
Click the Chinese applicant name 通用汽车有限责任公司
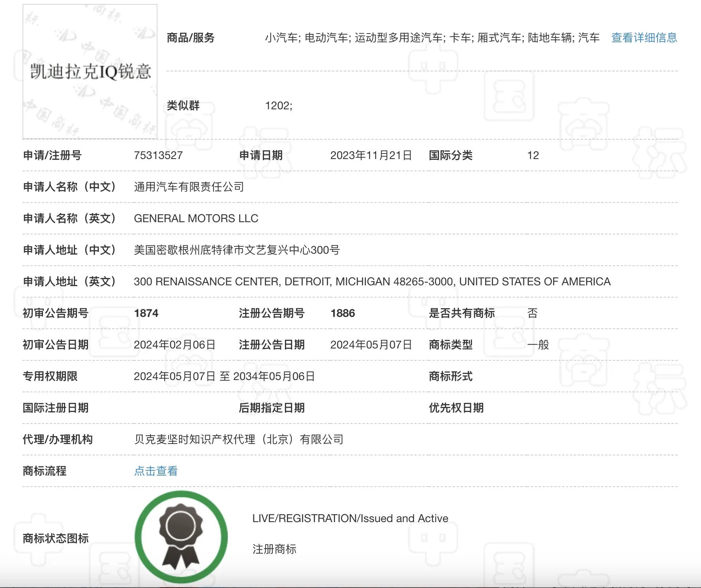pyautogui.click(x=189, y=187)
